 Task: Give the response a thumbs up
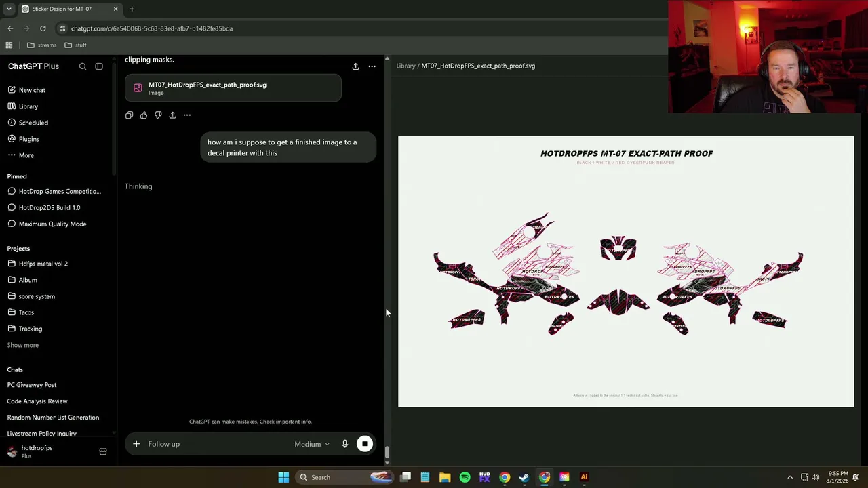(x=144, y=115)
